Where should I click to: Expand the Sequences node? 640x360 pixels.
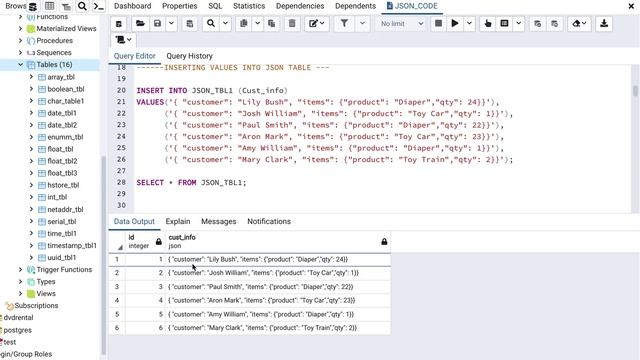point(20,53)
